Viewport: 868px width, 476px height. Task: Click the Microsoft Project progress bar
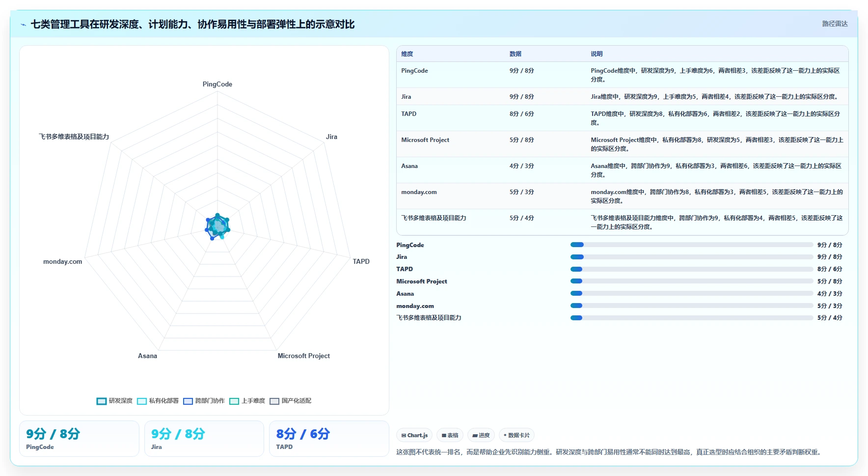692,281
